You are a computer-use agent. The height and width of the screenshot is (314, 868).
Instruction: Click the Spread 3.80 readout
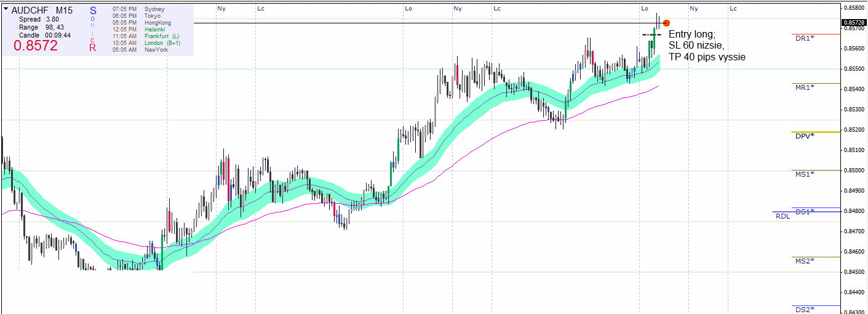39,19
